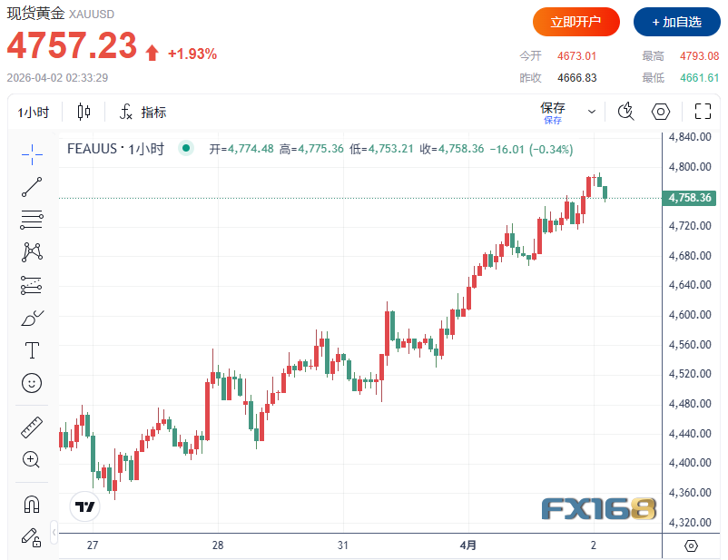Open the 指标 indicators menu
This screenshot has width=728, height=560.
(x=143, y=113)
